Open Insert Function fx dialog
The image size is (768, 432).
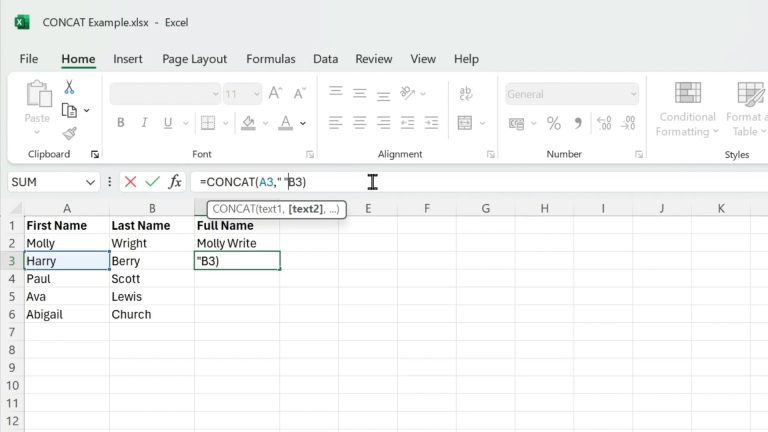(175, 182)
